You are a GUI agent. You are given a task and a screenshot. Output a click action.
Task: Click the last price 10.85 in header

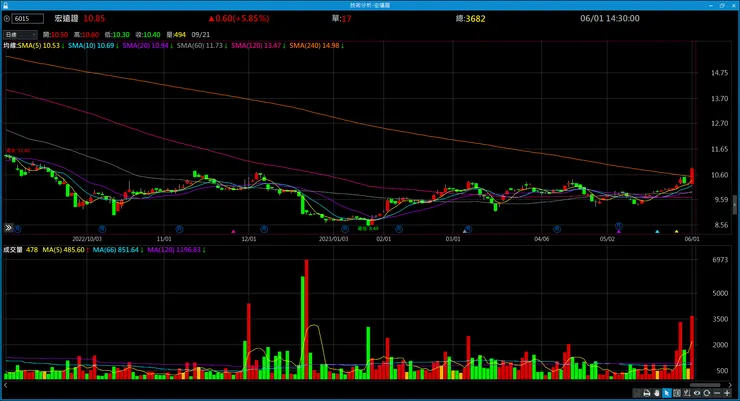94,18
